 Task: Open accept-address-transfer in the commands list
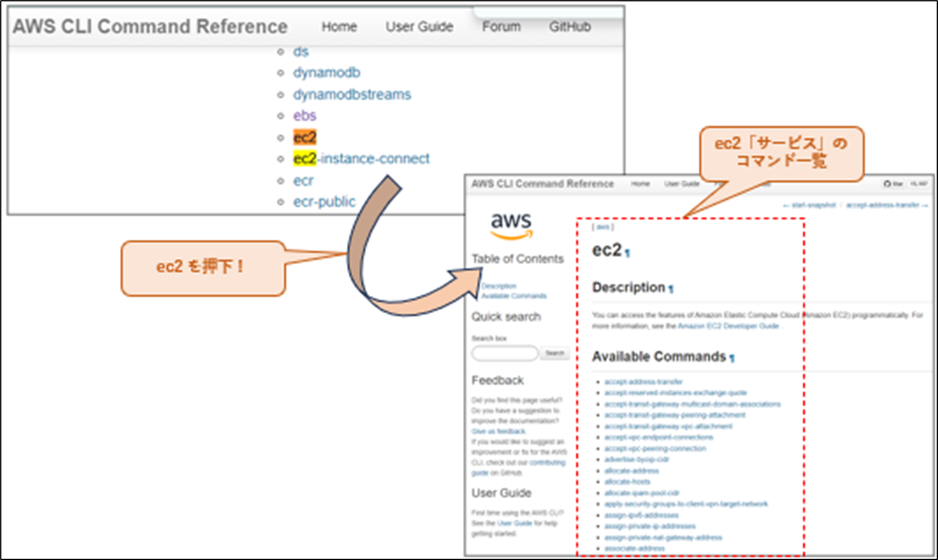click(644, 382)
